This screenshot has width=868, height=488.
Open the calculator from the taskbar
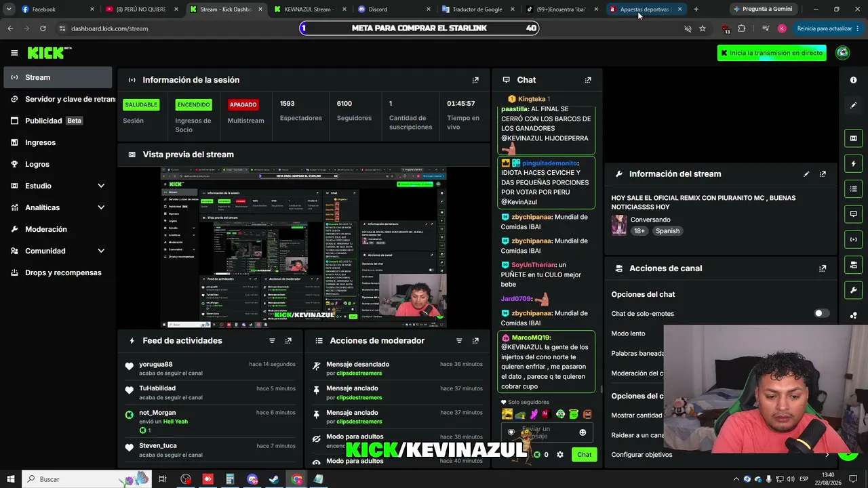click(230, 479)
